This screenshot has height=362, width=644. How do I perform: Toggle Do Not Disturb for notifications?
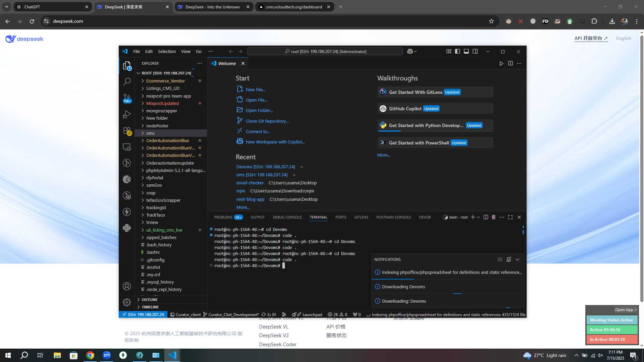click(x=509, y=259)
